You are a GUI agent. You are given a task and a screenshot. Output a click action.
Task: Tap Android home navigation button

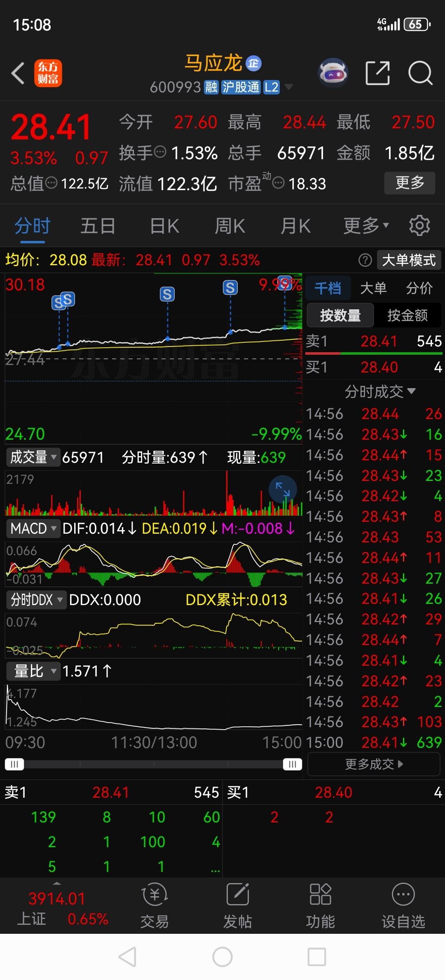[x=222, y=957]
